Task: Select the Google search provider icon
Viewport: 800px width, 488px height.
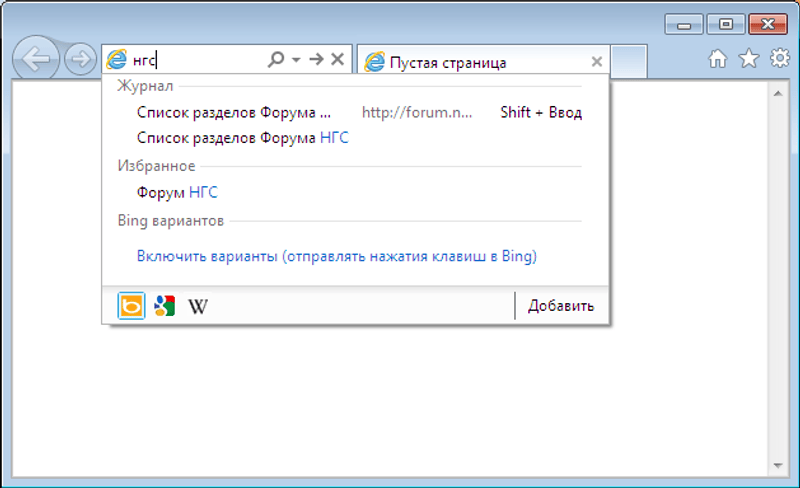Action: coord(165,306)
